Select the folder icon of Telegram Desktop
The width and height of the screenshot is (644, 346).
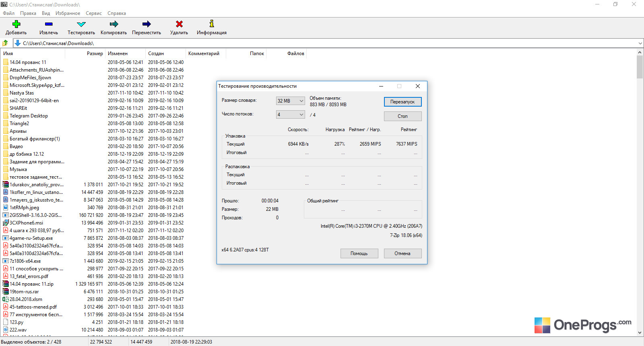click(x=6, y=116)
